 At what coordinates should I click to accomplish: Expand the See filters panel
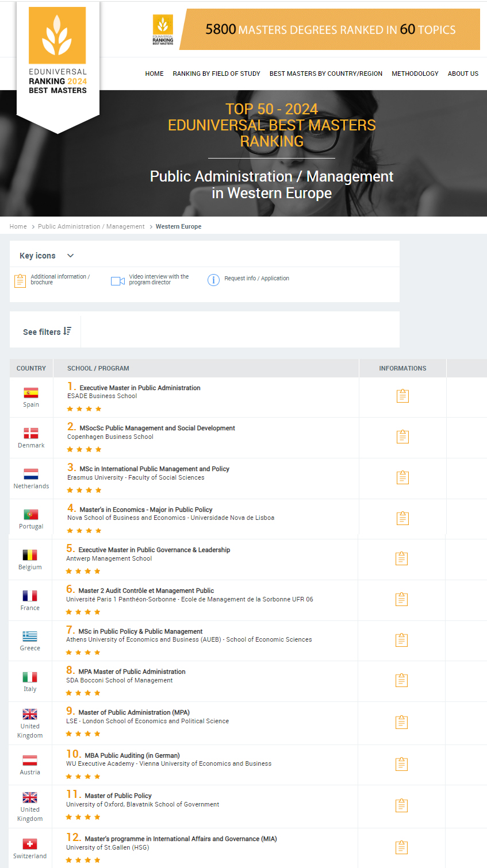tap(47, 331)
